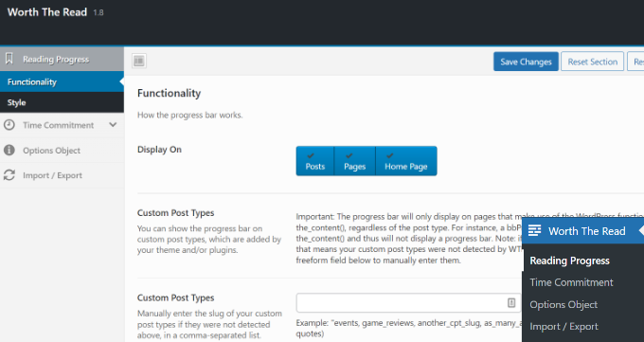Click the Save Changes button
Image resolution: width=644 pixels, height=342 pixels.
click(x=526, y=62)
